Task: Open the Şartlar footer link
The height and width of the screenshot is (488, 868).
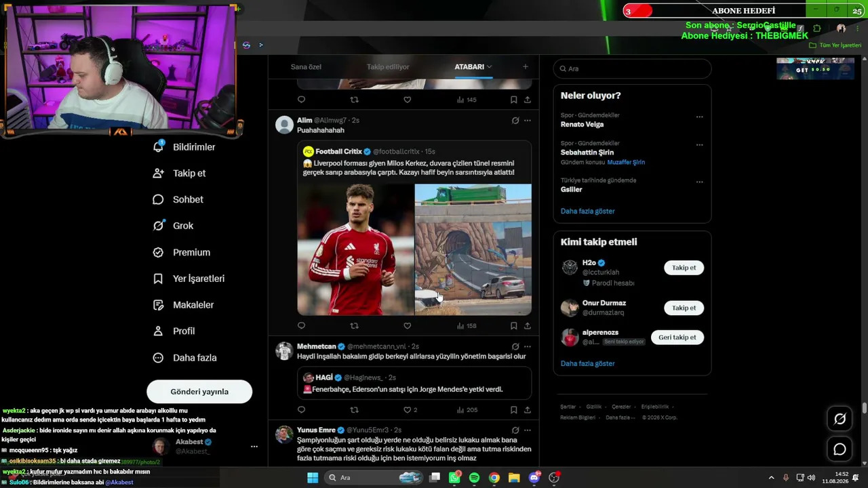Action: [568, 407]
